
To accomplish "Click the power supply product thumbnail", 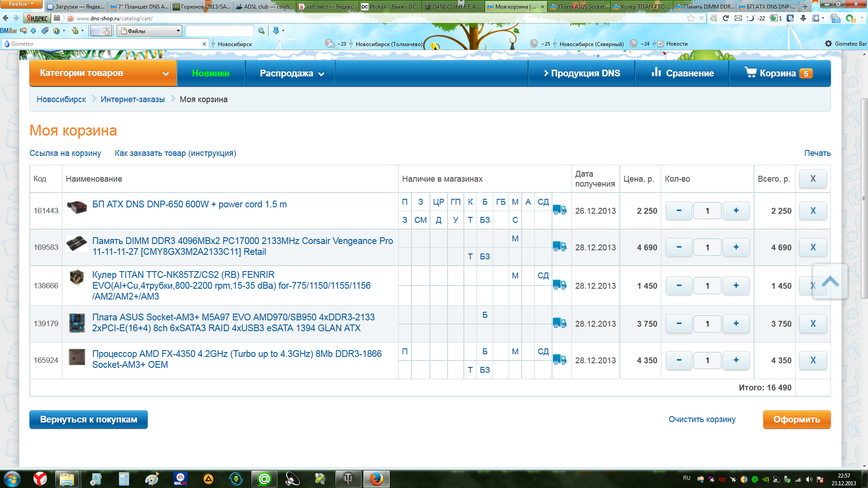I will coord(76,207).
